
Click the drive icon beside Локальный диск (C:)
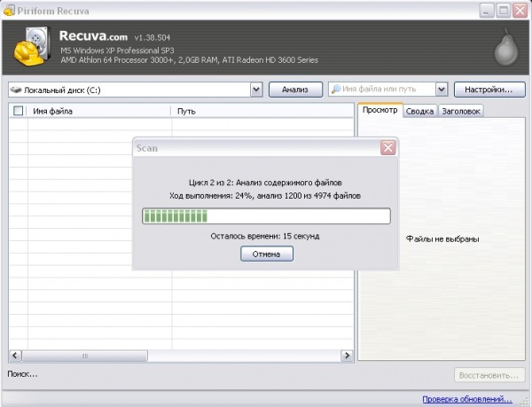(x=16, y=90)
